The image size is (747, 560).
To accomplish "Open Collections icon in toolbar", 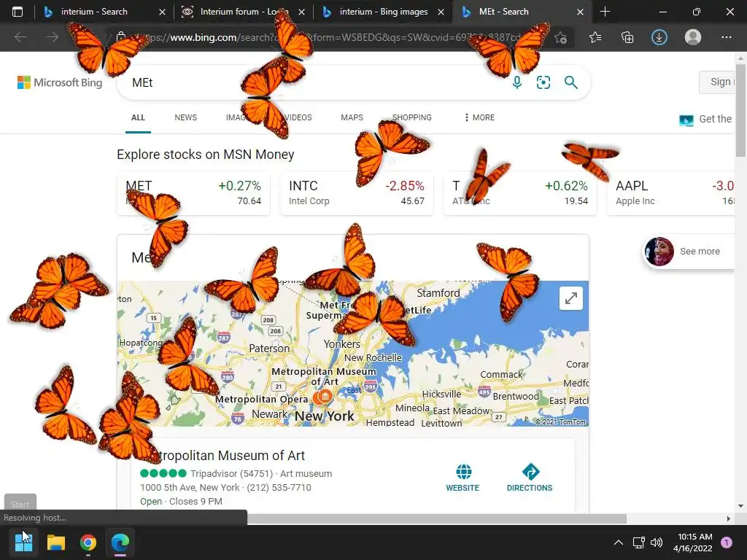I will [x=627, y=37].
